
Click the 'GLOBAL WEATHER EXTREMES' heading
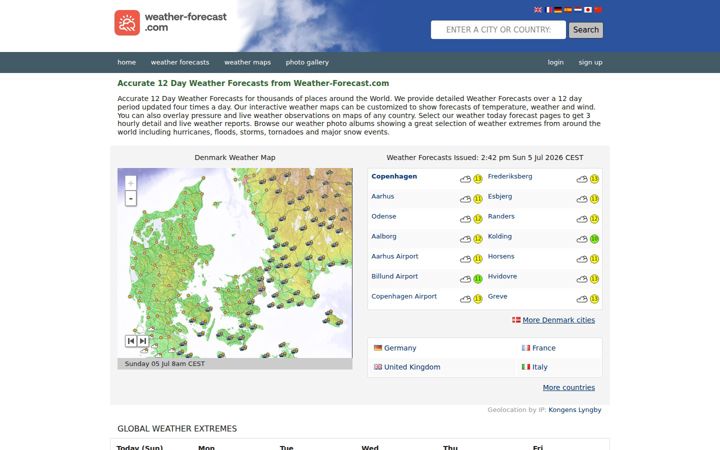(x=177, y=429)
